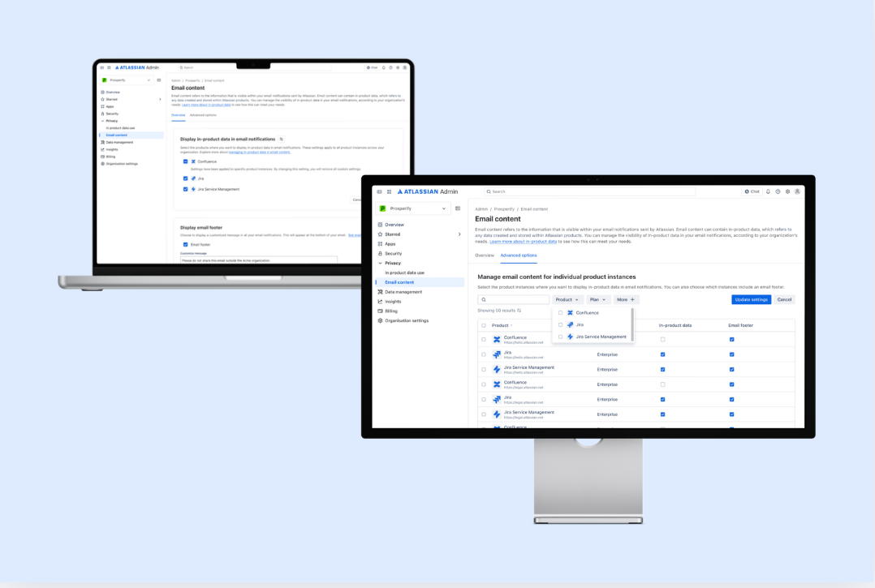Open the user profile avatar on the monitor
This screenshot has height=588, width=875.
pyautogui.click(x=797, y=191)
